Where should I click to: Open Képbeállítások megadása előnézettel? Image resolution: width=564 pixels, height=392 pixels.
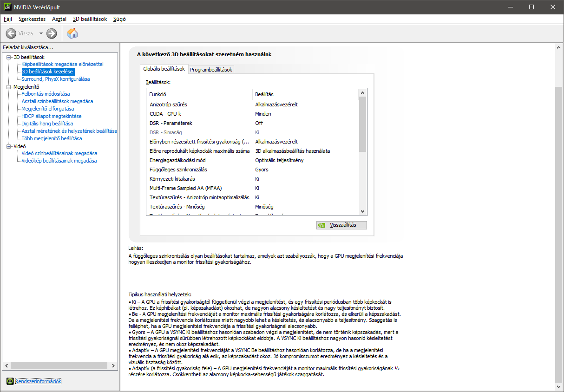[62, 64]
